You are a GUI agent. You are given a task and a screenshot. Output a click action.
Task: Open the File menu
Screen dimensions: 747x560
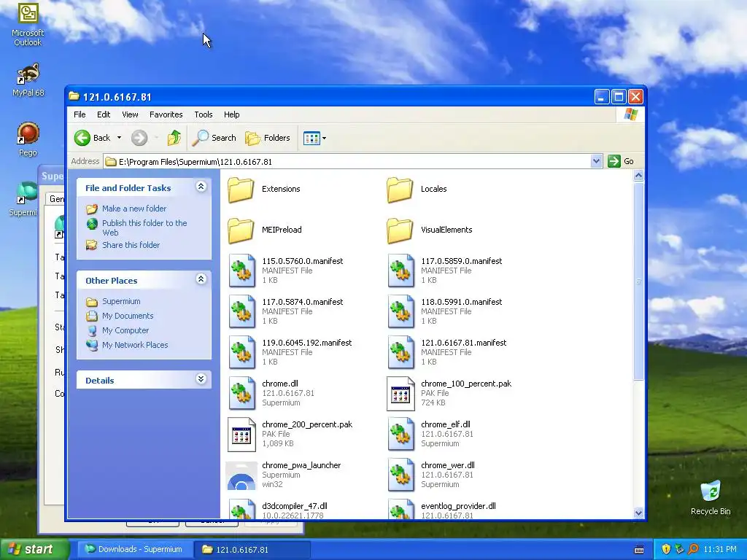(x=80, y=114)
